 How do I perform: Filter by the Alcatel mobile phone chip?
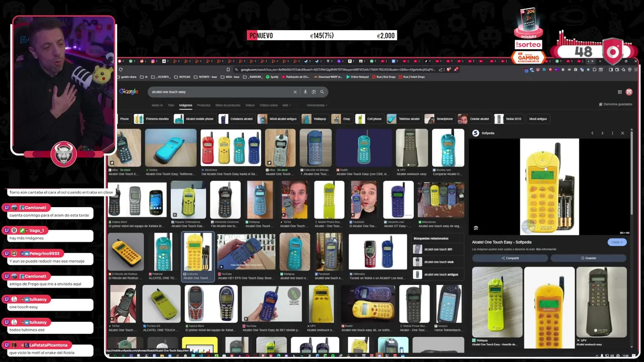point(194,119)
